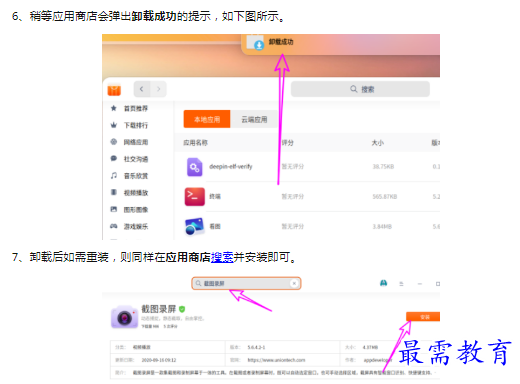Click the 截图录屏 camera app icon
The width and height of the screenshot is (520, 384).
pyautogui.click(x=124, y=317)
